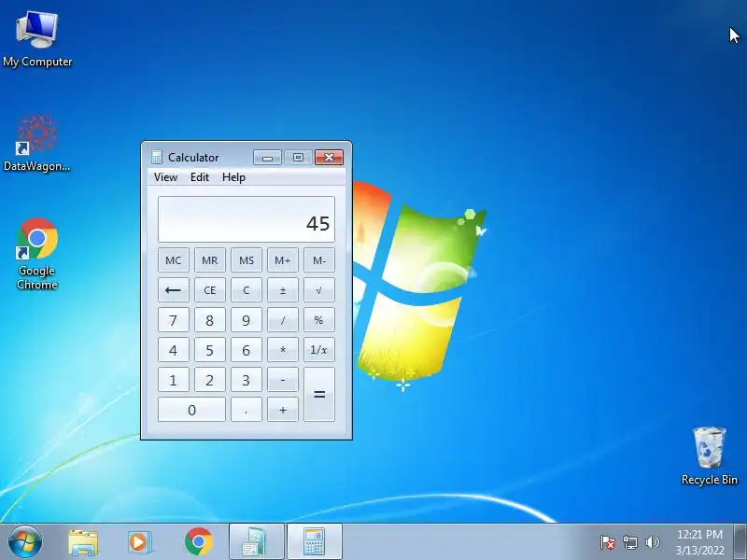Launch Windows Media Player from taskbar

point(139,542)
